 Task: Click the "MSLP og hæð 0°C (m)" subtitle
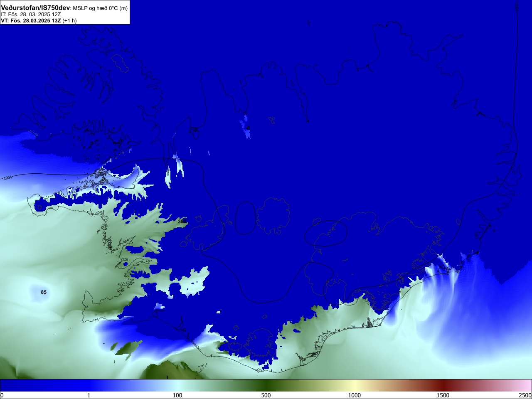click(101, 8)
